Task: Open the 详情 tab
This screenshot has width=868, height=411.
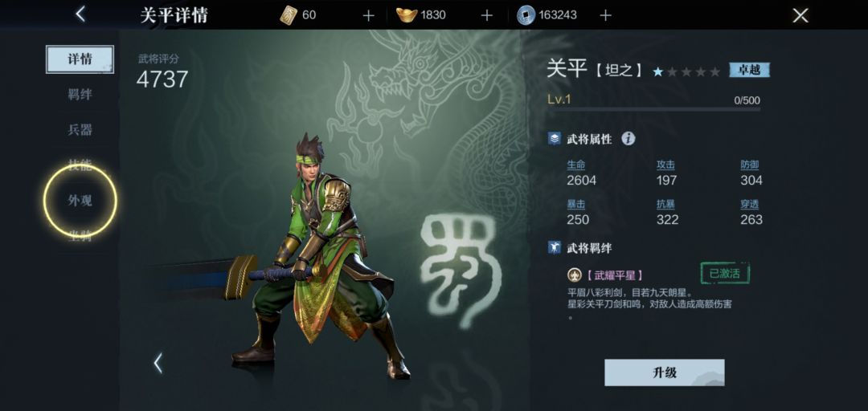Action: point(80,59)
